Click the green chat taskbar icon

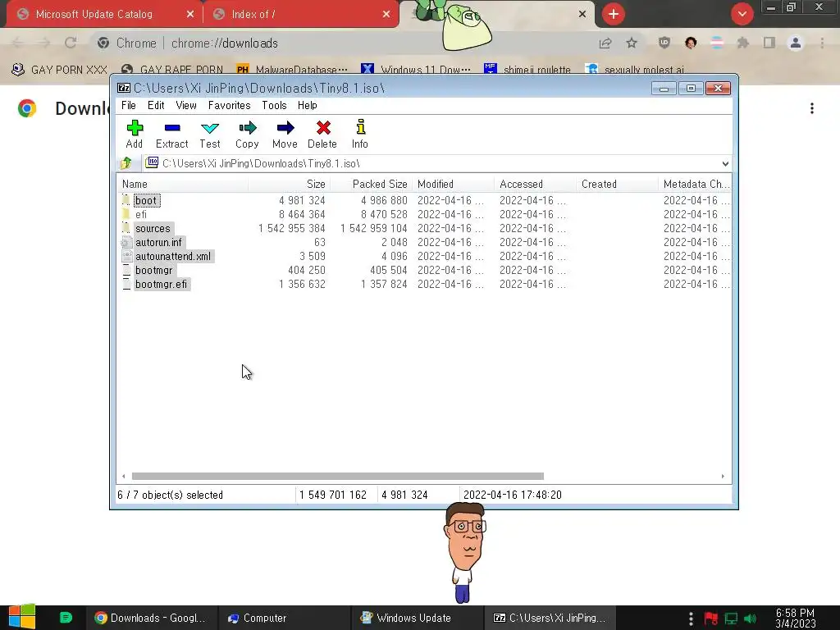pyautogui.click(x=66, y=618)
